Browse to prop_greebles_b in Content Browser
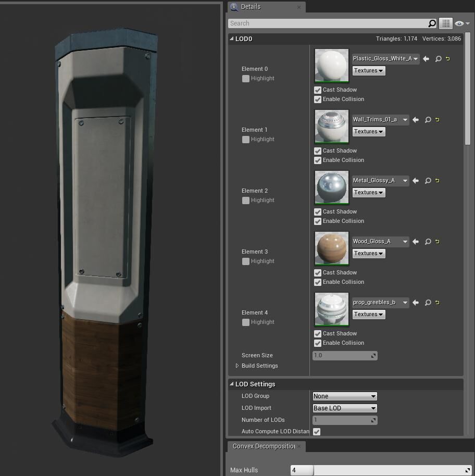Screen dimensions: 475x476 pos(428,303)
